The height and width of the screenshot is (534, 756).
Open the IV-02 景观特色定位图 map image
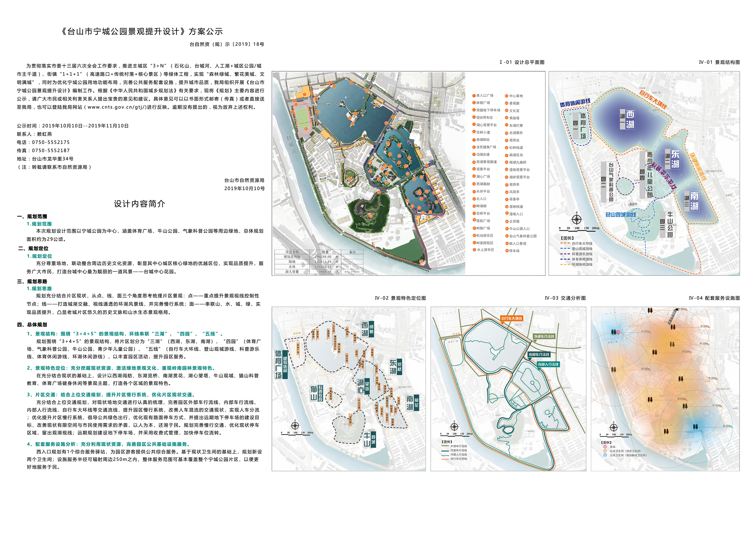point(349,389)
